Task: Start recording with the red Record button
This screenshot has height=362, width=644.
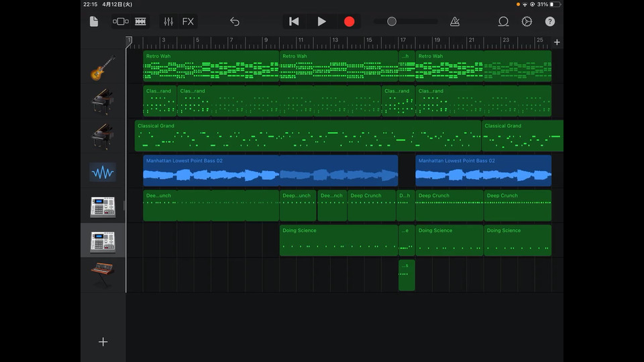Action: pos(349,21)
